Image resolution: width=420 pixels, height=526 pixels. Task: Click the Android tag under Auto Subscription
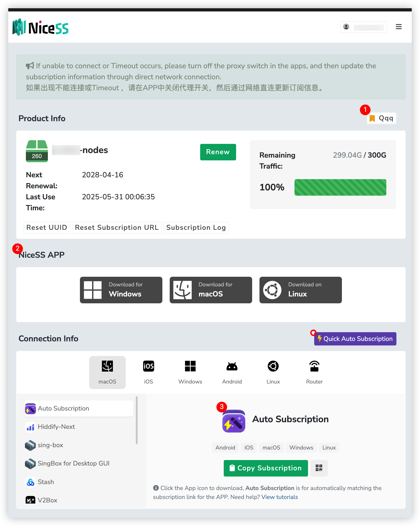pos(225,448)
